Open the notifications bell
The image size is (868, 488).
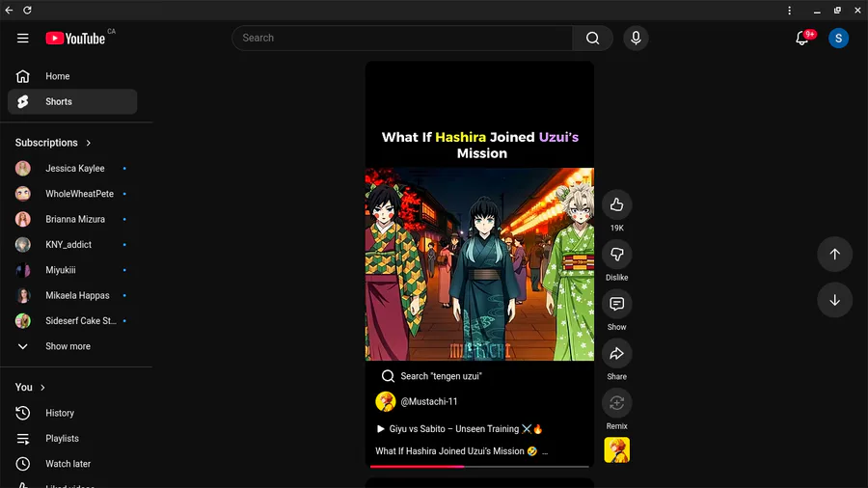(x=801, y=39)
